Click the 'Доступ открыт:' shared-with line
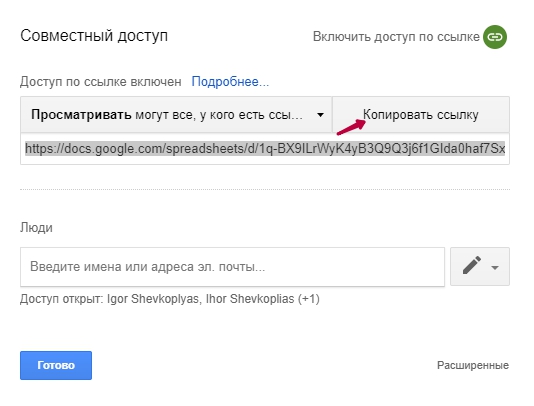This screenshot has width=534, height=406. coord(170,299)
